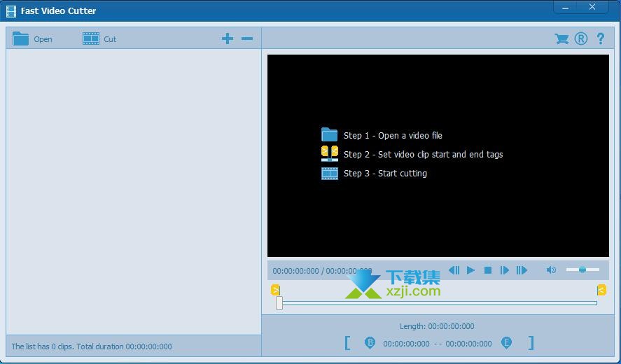Click the registration R icon
Viewport: 621px width, 364px height.
(x=581, y=39)
